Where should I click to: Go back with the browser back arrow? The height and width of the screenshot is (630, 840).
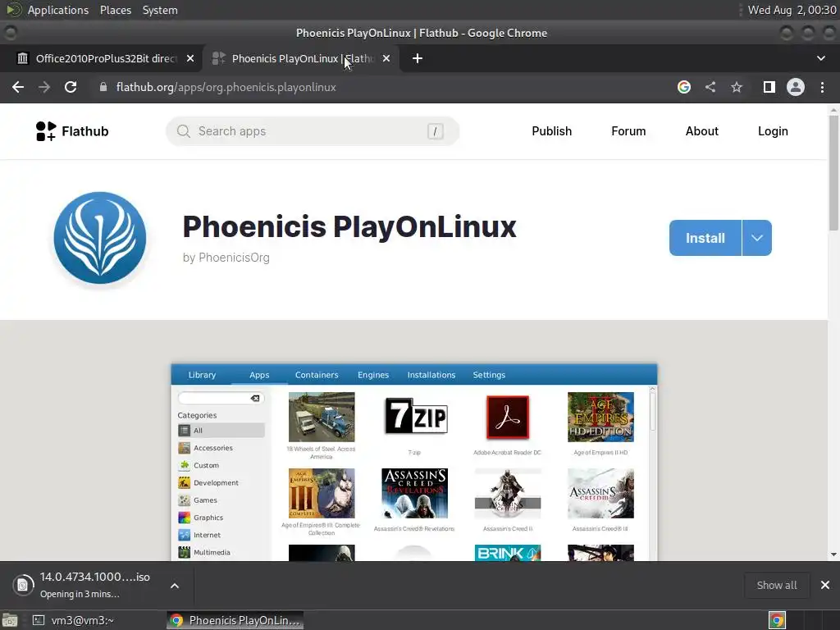[18, 87]
